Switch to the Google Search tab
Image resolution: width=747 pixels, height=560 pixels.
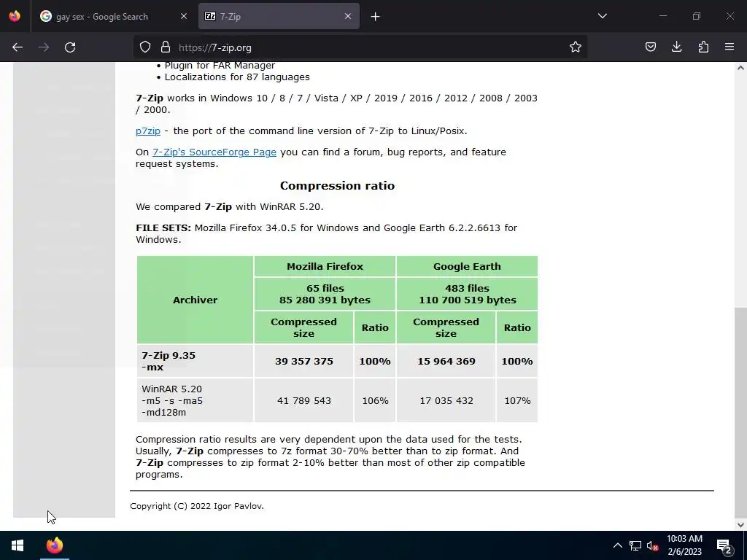pos(115,16)
